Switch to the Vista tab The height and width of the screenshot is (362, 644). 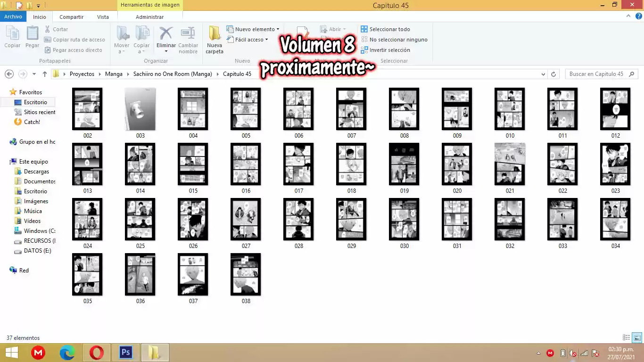[103, 17]
